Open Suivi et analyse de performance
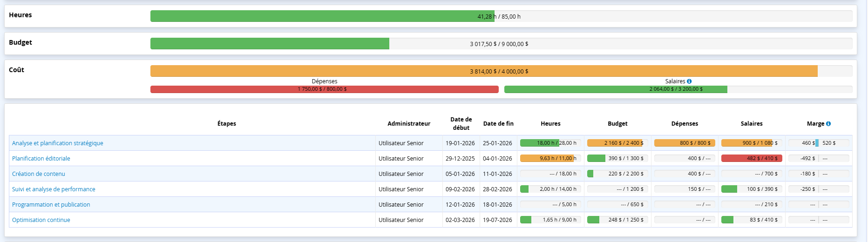This screenshot has height=242, width=868. pos(54,189)
